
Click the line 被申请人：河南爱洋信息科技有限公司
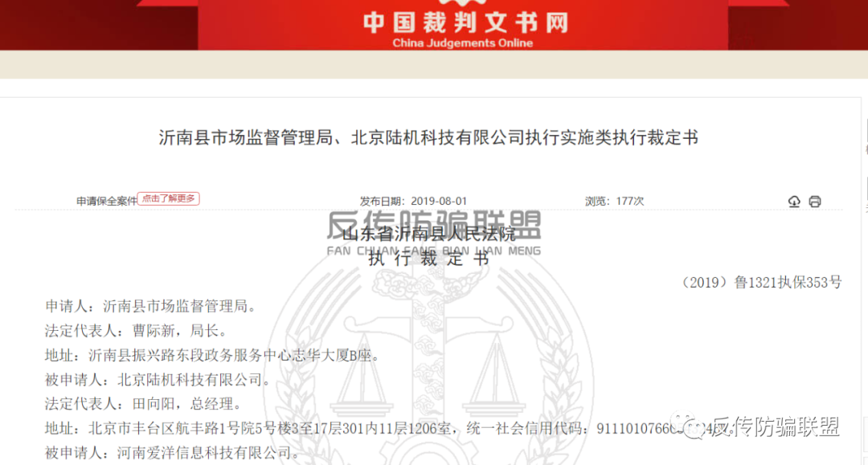(x=173, y=452)
